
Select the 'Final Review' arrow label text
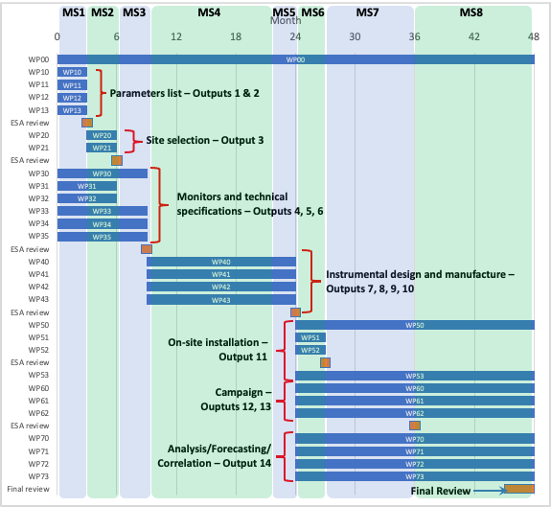coord(440,491)
